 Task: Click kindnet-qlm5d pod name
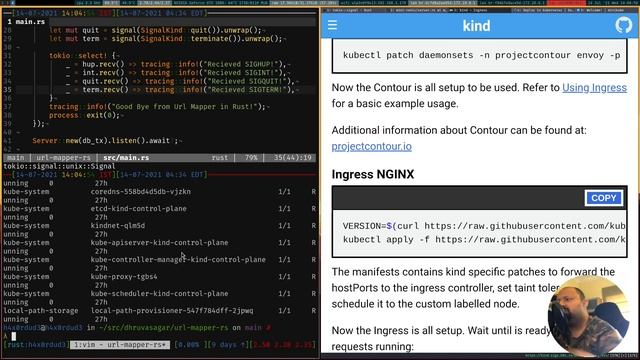(118, 225)
